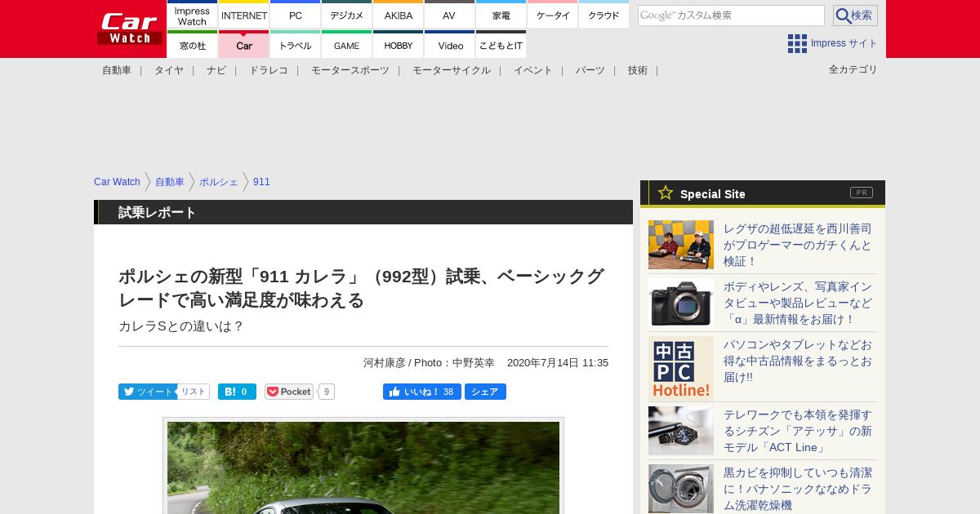Open the HOBBY Watch tab
Image resolution: width=980 pixels, height=514 pixels.
tap(399, 45)
